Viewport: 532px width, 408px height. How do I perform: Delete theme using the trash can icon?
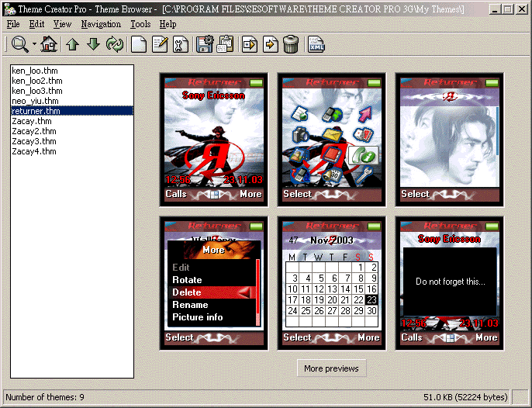click(x=291, y=44)
